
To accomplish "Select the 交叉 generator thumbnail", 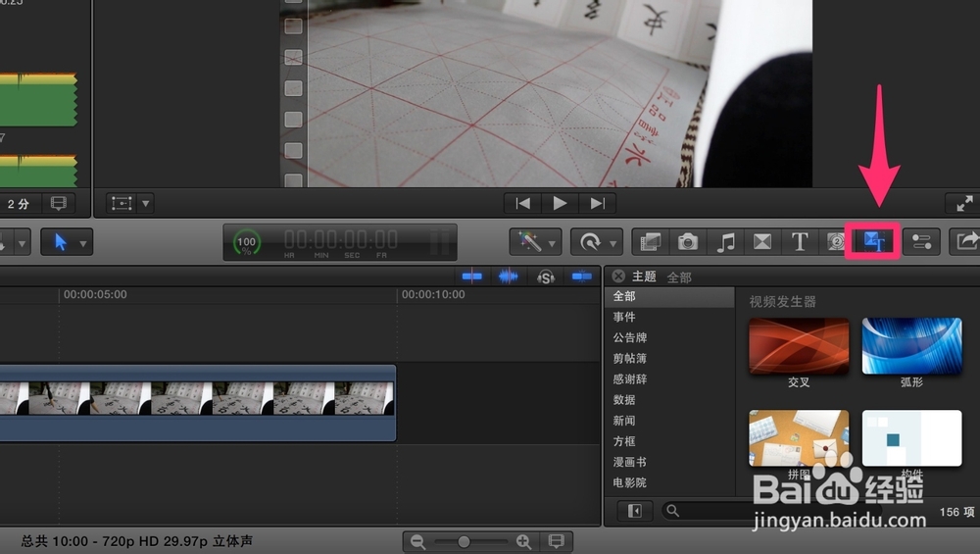I will click(x=799, y=346).
